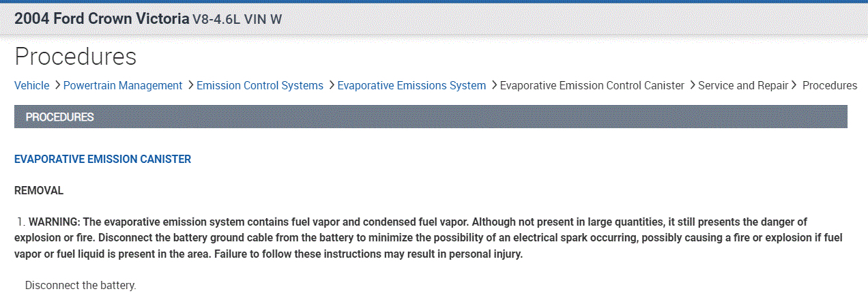This screenshot has height=300, width=868.
Task: Select Evaporative Emission Control Canister breadcrumb
Action: pos(592,86)
